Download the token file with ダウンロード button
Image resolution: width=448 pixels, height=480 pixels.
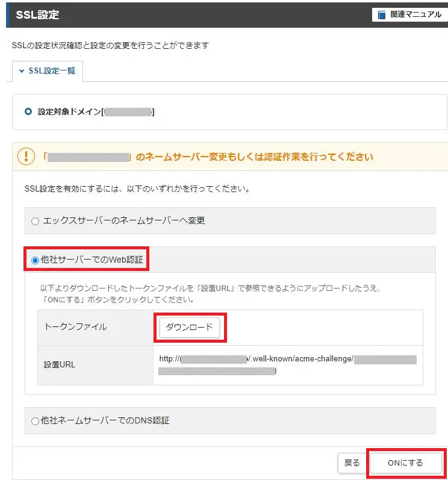click(189, 327)
